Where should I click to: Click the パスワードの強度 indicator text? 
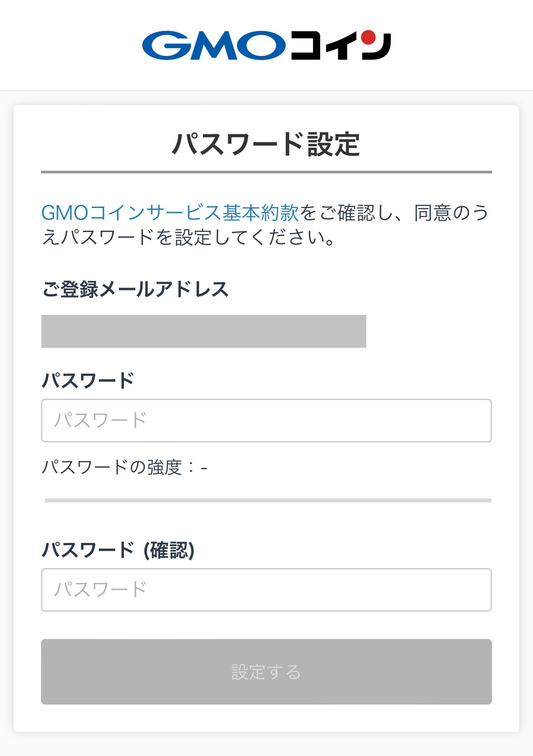(x=112, y=467)
